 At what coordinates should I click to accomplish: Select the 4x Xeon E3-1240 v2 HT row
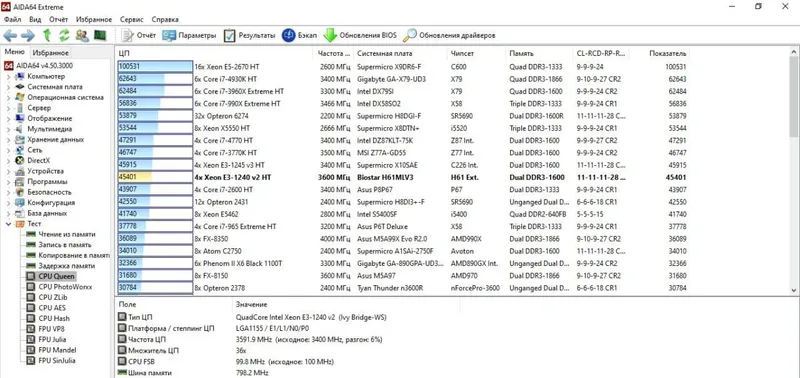coord(403,178)
